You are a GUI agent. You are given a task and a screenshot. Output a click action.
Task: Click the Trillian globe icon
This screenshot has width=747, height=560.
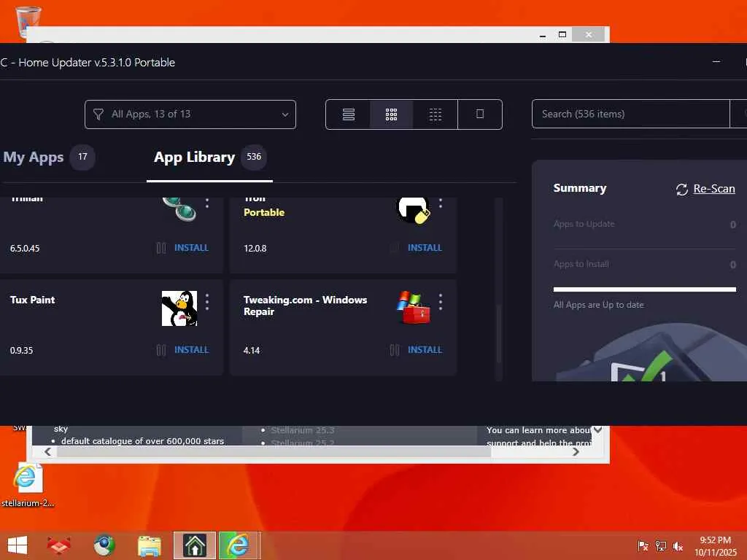click(179, 209)
